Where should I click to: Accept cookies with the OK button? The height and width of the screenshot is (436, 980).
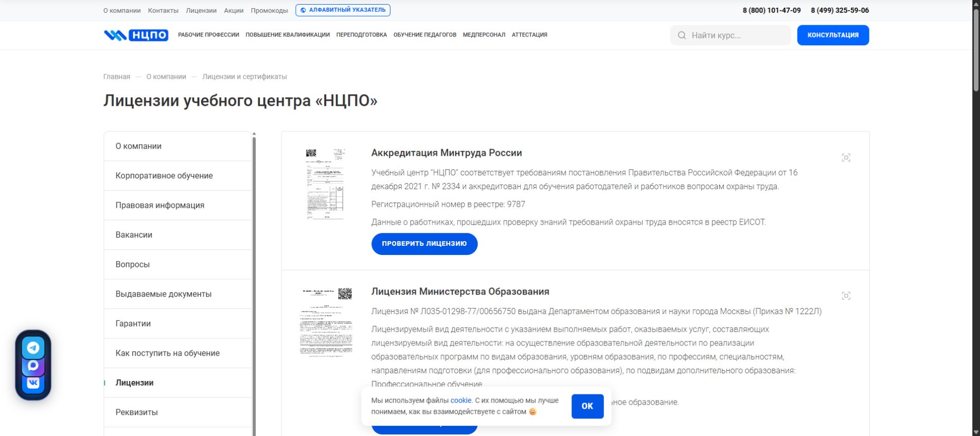point(587,406)
